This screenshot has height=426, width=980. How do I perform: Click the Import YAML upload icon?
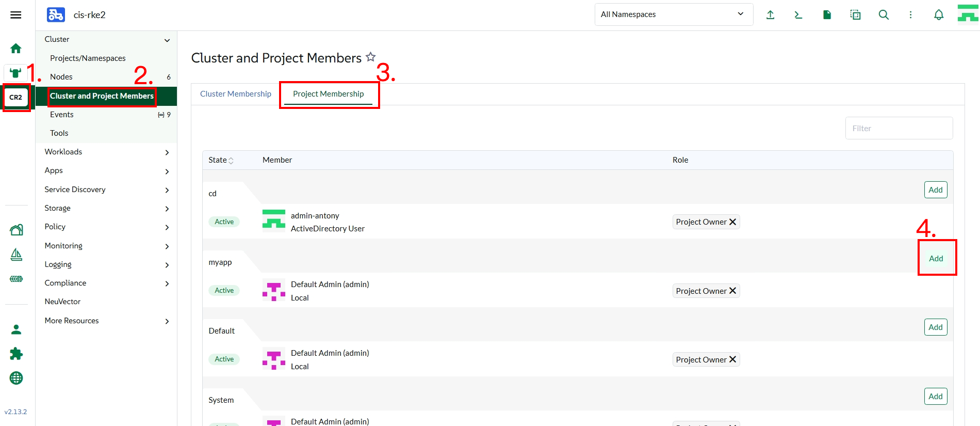(x=770, y=15)
